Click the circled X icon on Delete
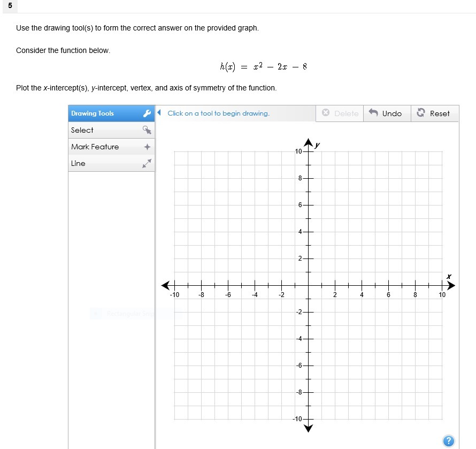476x449 pixels. point(326,113)
